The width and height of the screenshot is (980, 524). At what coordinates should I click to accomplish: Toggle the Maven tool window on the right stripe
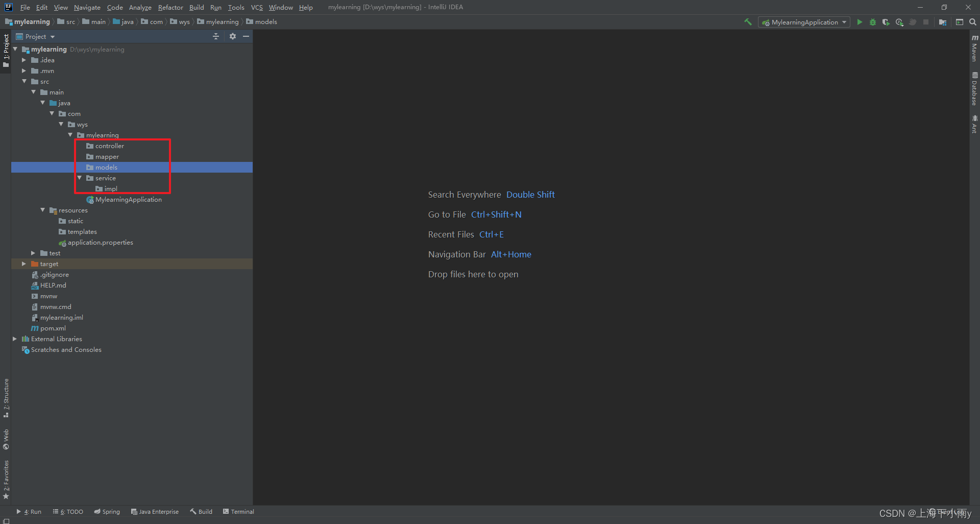point(974,48)
